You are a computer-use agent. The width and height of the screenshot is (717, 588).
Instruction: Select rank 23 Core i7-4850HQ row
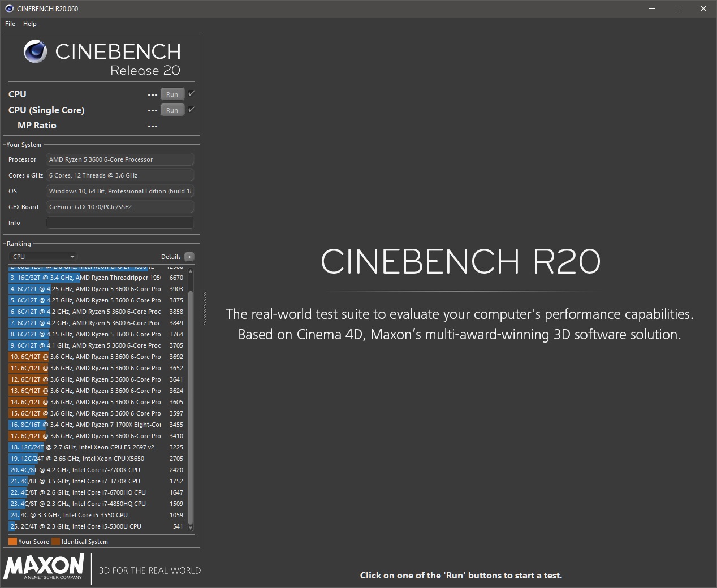(97, 504)
